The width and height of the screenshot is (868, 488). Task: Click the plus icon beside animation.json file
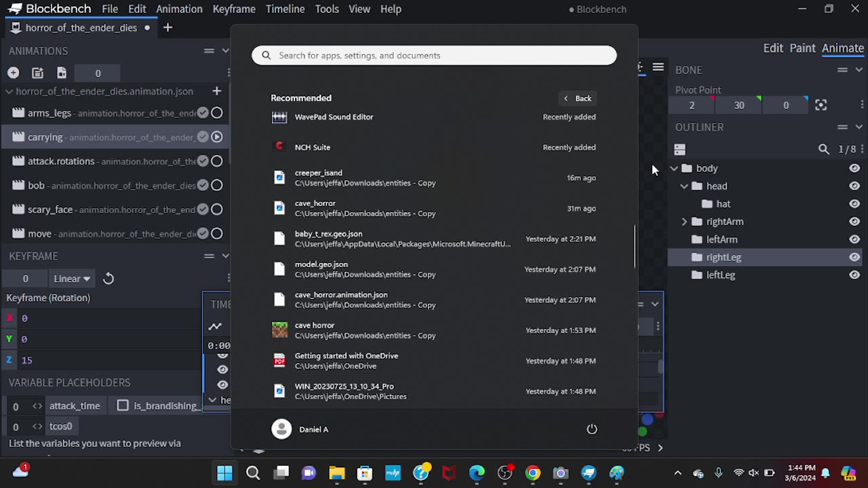click(217, 91)
